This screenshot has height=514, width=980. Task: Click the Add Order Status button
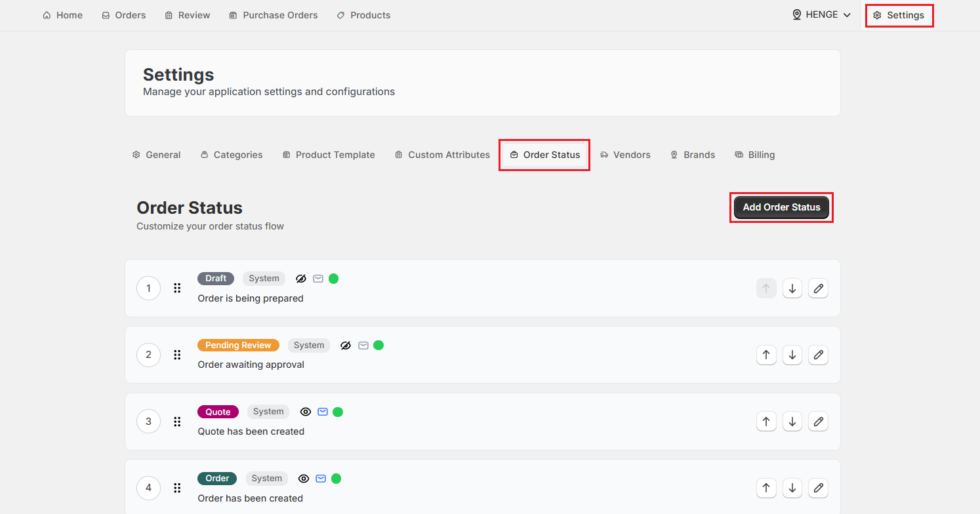(x=781, y=207)
